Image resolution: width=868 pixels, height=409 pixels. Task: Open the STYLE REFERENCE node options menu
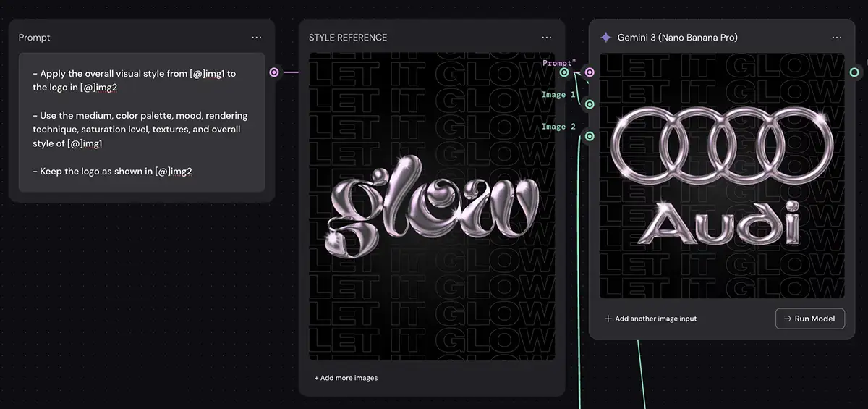click(547, 38)
